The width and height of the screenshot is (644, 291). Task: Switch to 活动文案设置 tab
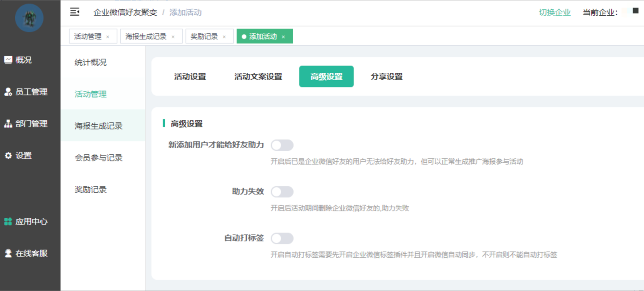pos(258,77)
